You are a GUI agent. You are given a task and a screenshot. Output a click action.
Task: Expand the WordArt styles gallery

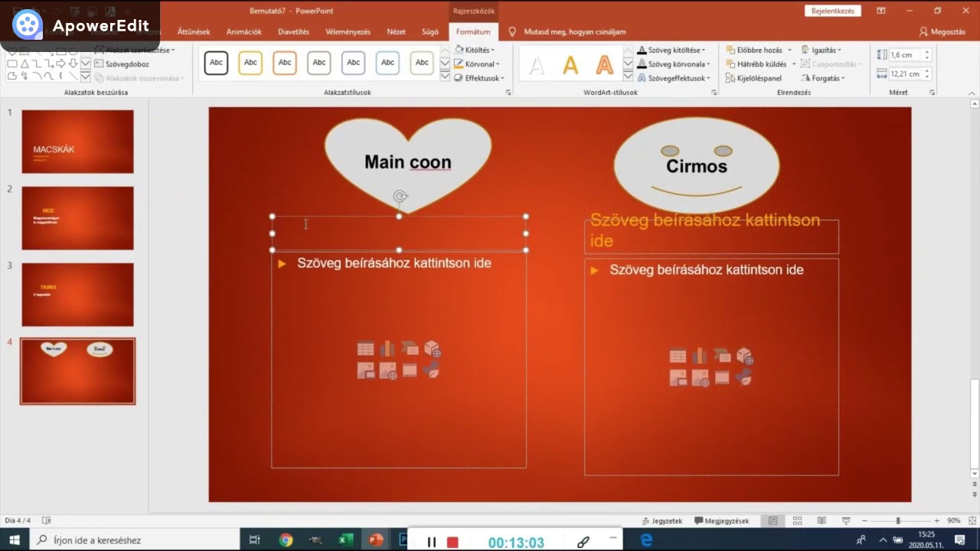pos(628,77)
